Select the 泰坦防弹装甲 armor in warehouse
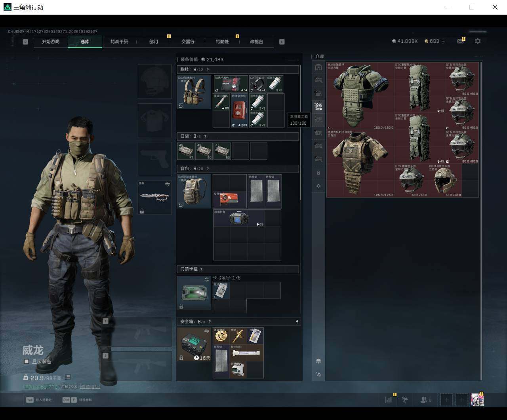This screenshot has width=507, height=420. pos(361,96)
